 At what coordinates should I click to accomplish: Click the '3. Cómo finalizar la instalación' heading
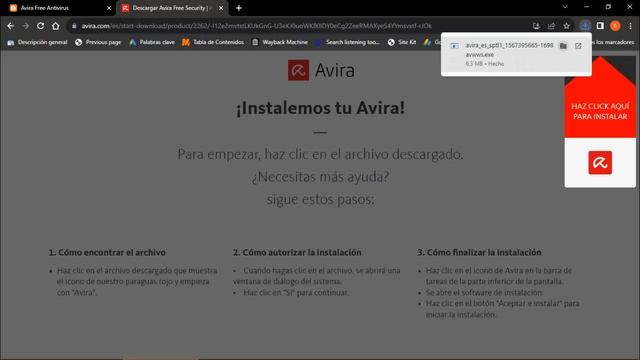(479, 252)
